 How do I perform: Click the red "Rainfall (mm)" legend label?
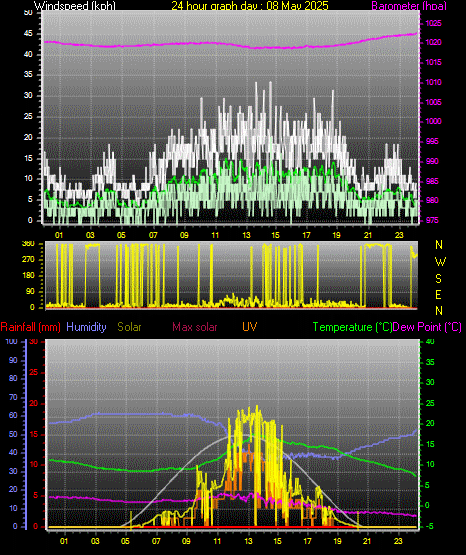(x=30, y=327)
